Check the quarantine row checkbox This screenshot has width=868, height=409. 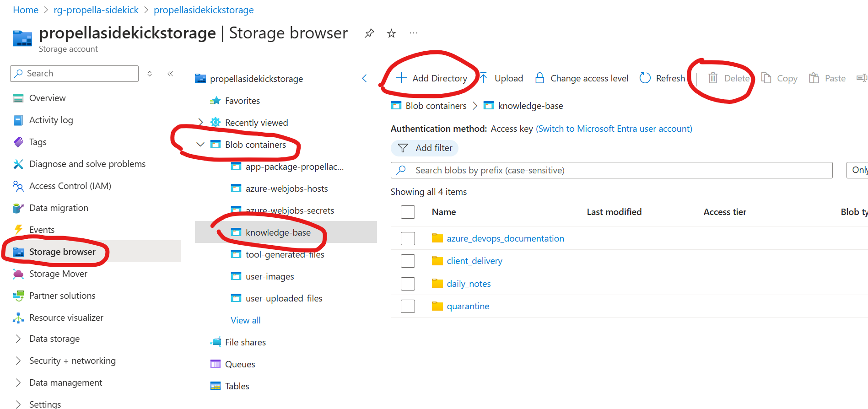point(408,306)
